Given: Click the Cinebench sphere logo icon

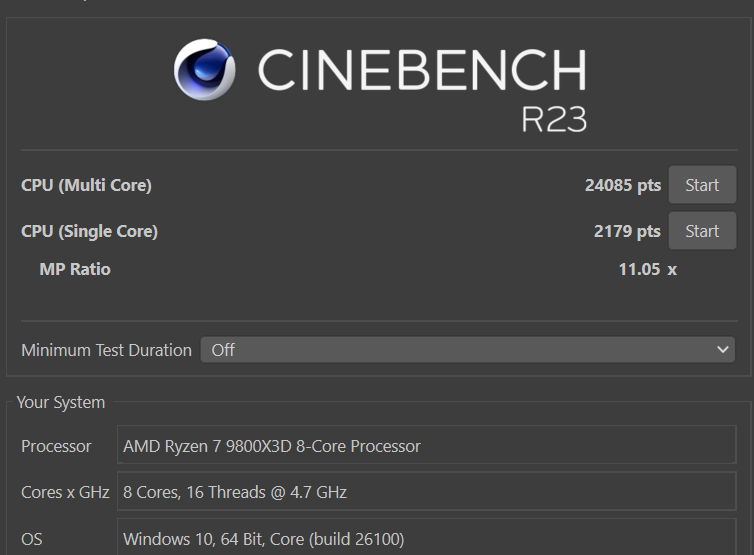Looking at the screenshot, I should click(205, 70).
